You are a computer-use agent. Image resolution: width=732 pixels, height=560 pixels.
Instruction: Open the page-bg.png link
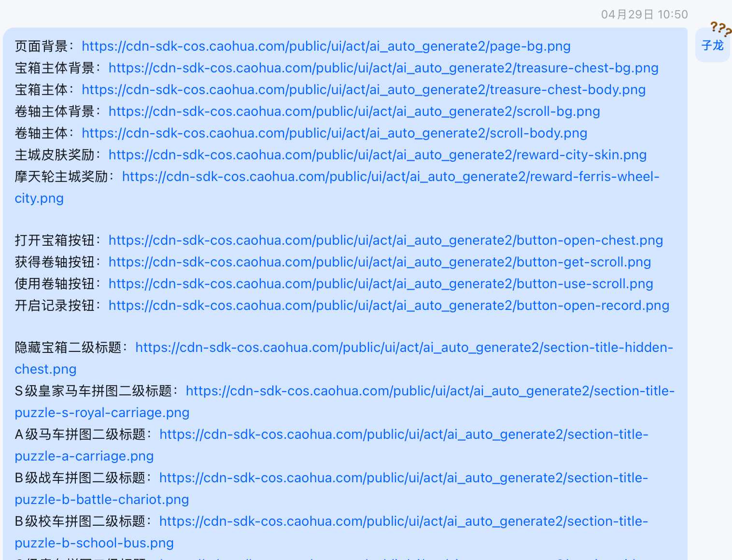tap(326, 46)
